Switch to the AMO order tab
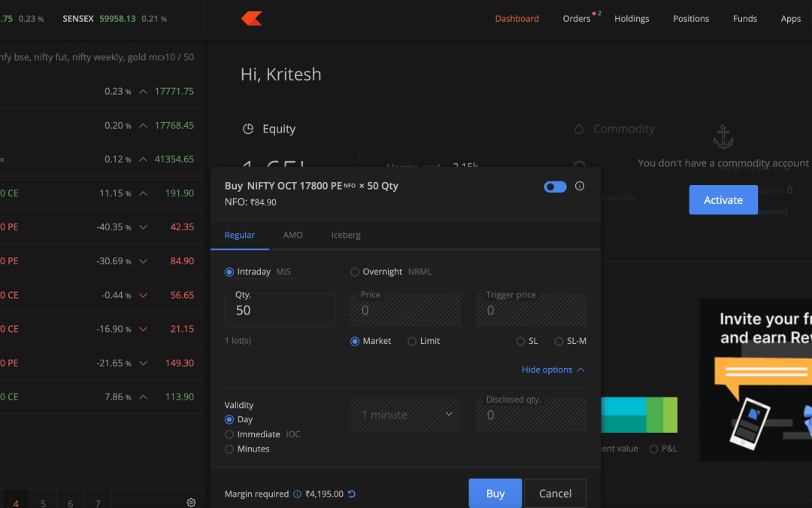This screenshot has width=812, height=508. coord(292,236)
